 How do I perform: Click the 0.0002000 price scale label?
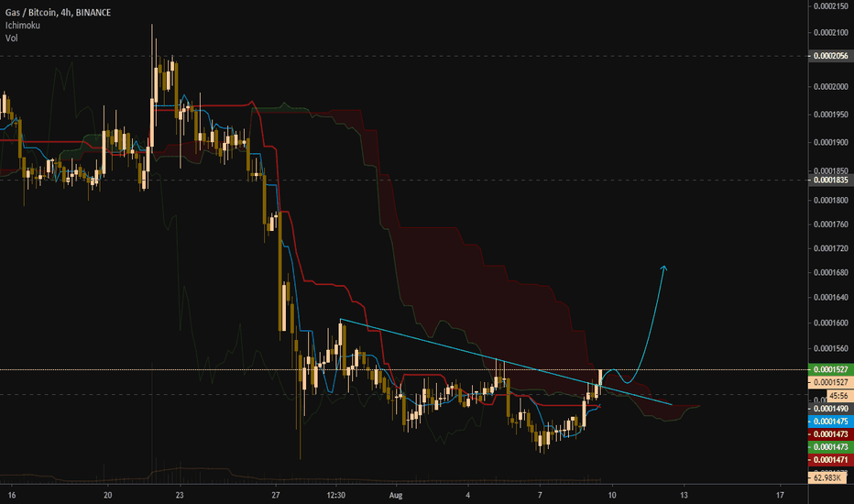(x=831, y=87)
